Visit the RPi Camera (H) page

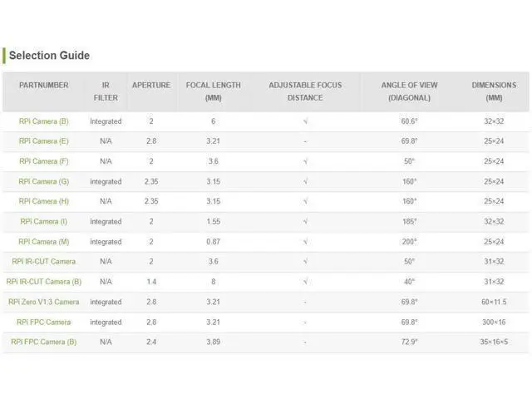click(x=44, y=201)
